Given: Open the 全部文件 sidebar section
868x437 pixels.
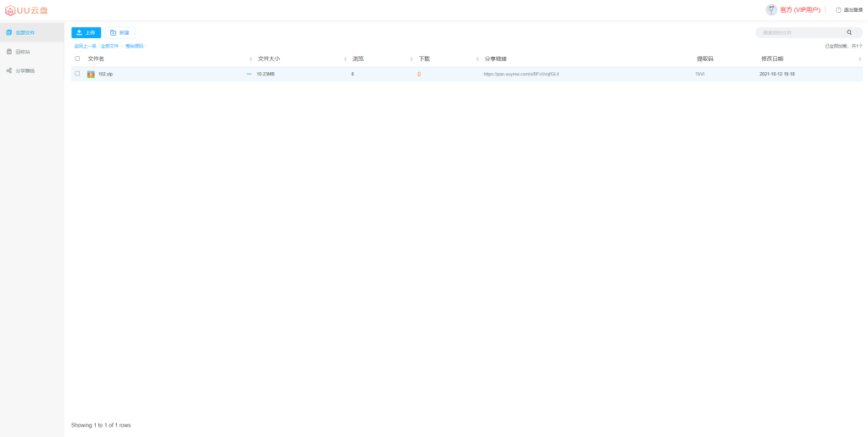Looking at the screenshot, I should [32, 33].
